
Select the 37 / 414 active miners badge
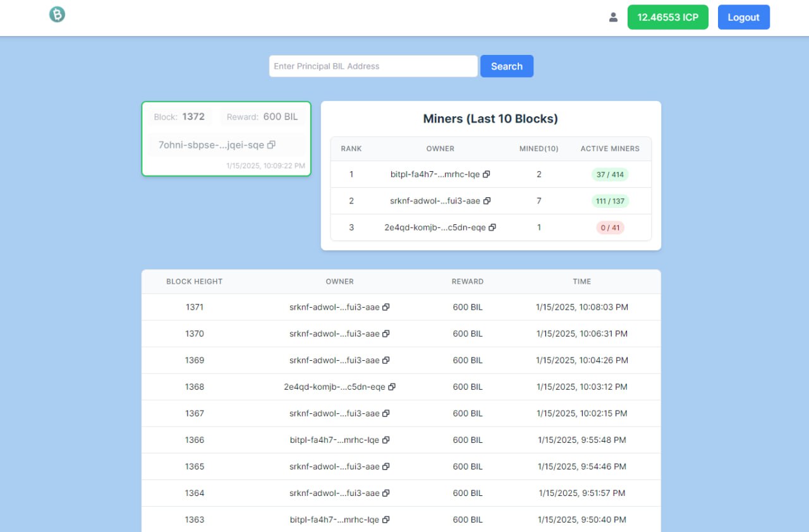point(610,174)
